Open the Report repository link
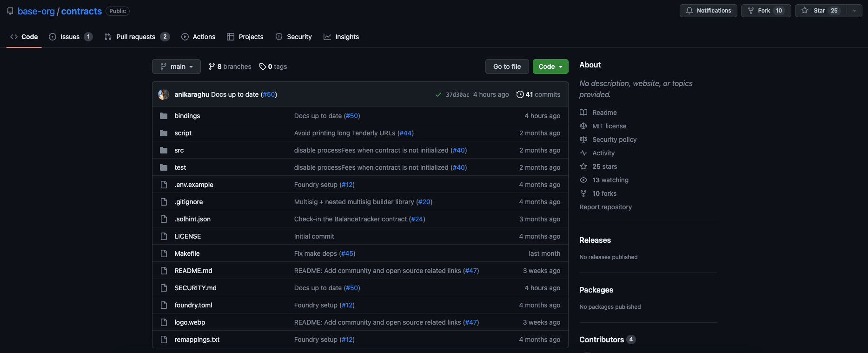 [605, 207]
